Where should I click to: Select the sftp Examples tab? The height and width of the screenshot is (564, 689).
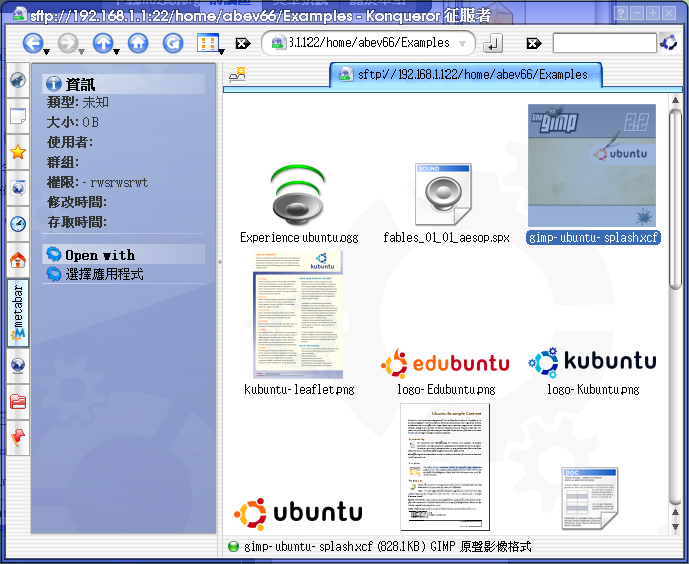[466, 74]
